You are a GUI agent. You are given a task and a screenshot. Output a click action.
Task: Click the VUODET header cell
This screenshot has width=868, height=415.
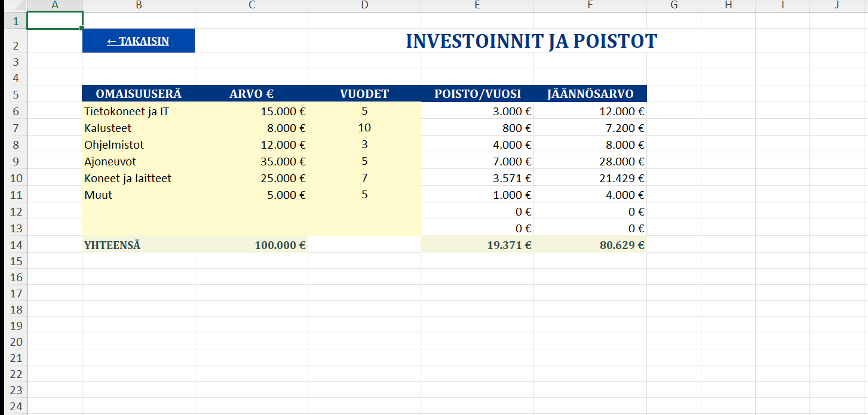pos(364,94)
